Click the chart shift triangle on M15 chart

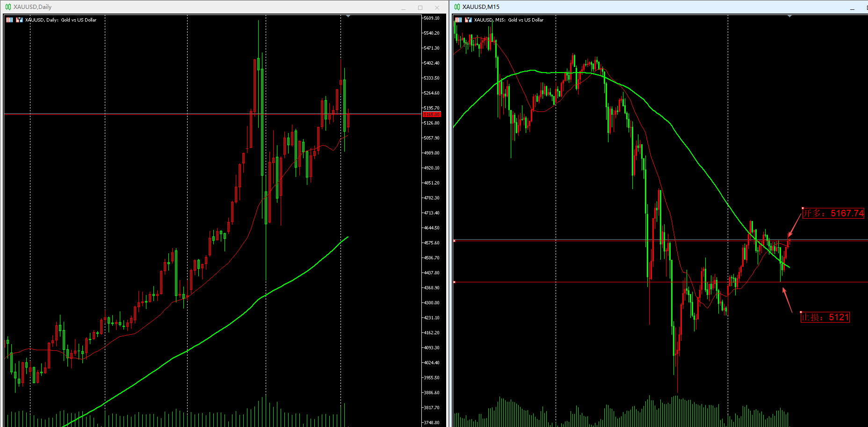pos(789,16)
